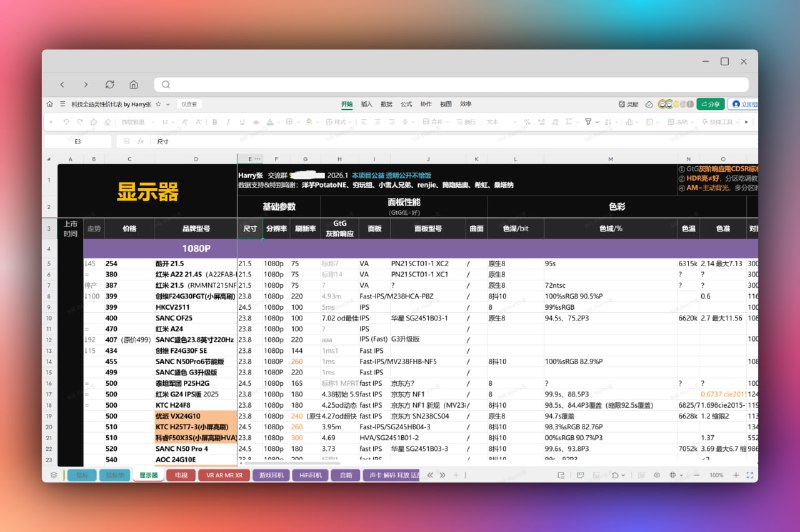Switch to the 效率 ribbon tab
800x532 pixels.
click(465, 104)
